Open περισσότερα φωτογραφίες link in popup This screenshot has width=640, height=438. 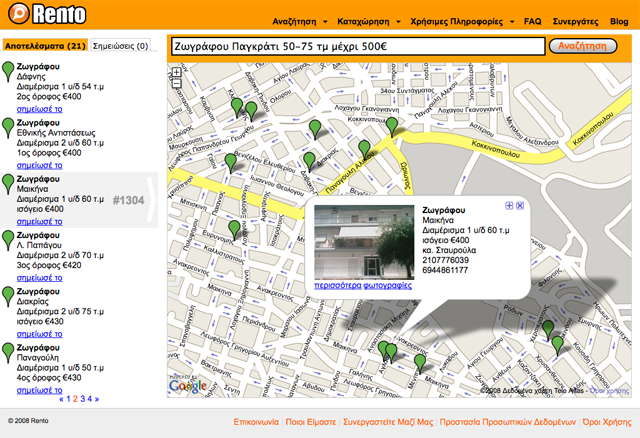[363, 285]
